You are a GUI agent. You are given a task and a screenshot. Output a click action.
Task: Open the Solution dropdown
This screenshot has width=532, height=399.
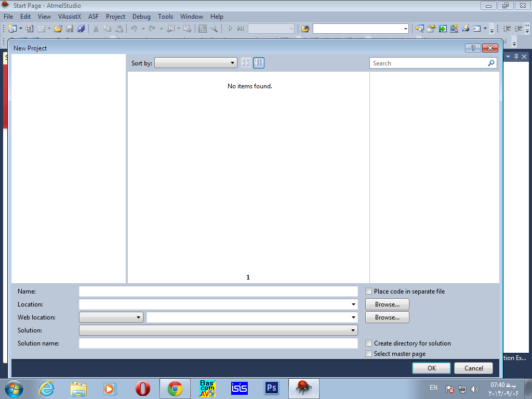click(218, 330)
